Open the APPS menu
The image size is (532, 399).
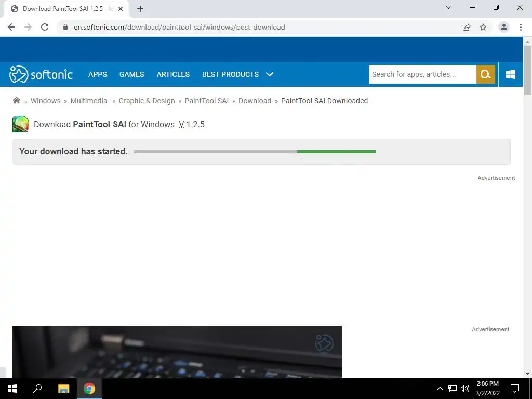tap(98, 74)
